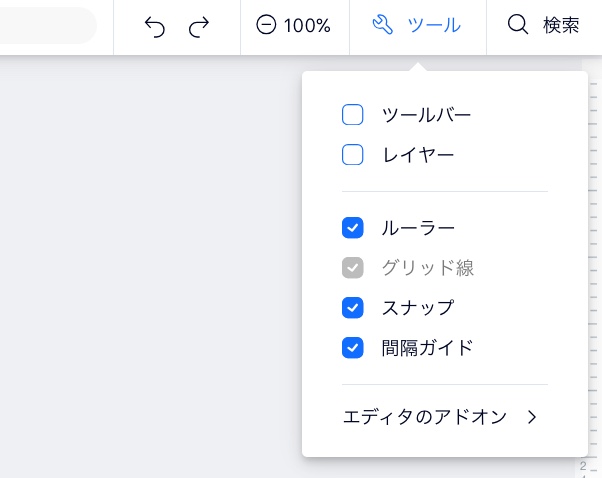Image resolution: width=602 pixels, height=478 pixels.
Task: Click the magnifier search icon
Action: pos(518,25)
